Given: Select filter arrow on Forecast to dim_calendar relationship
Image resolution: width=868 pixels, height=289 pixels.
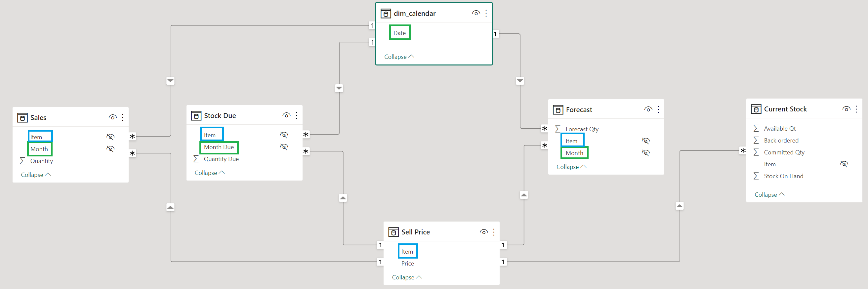Looking at the screenshot, I should (x=520, y=81).
